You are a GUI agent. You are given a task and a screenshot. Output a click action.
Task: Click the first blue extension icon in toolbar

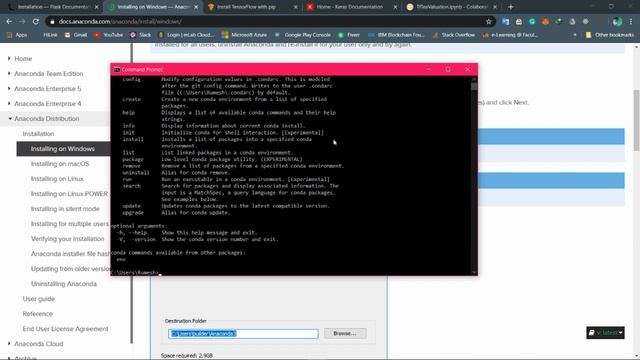[x=506, y=21]
